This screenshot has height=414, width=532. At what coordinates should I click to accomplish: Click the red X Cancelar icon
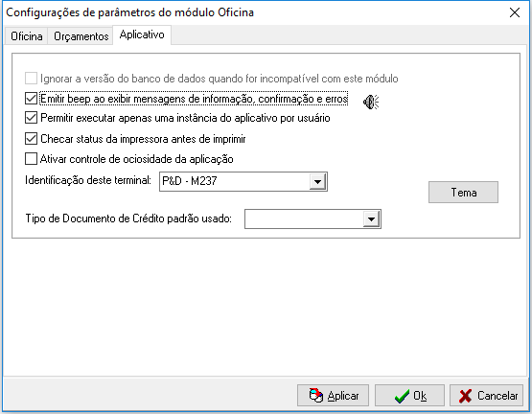click(465, 396)
